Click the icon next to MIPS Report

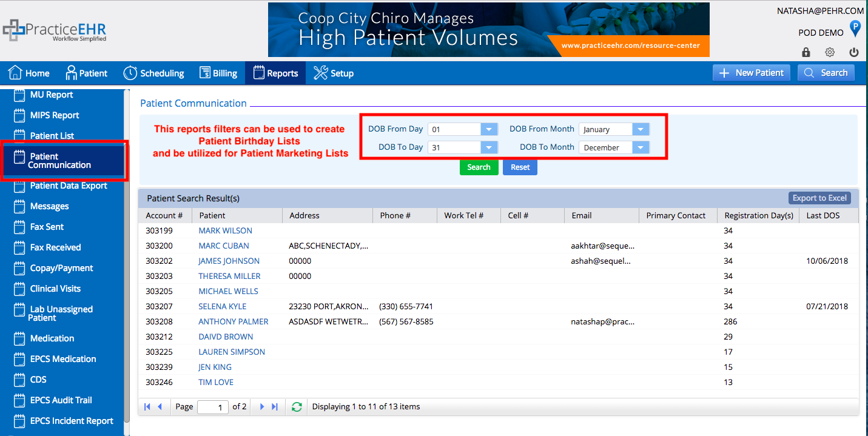click(x=19, y=115)
